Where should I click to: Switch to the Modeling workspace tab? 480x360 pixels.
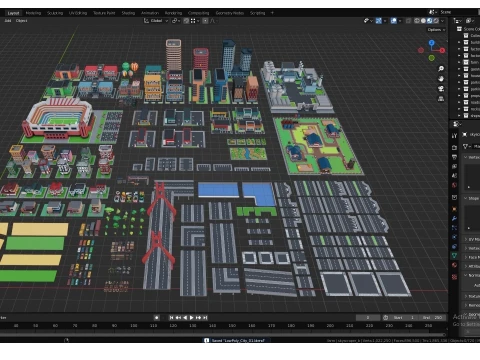(33, 13)
